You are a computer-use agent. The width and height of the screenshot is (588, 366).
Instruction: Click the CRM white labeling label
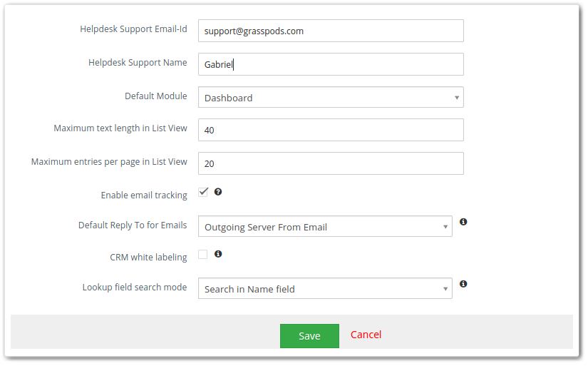(x=148, y=257)
